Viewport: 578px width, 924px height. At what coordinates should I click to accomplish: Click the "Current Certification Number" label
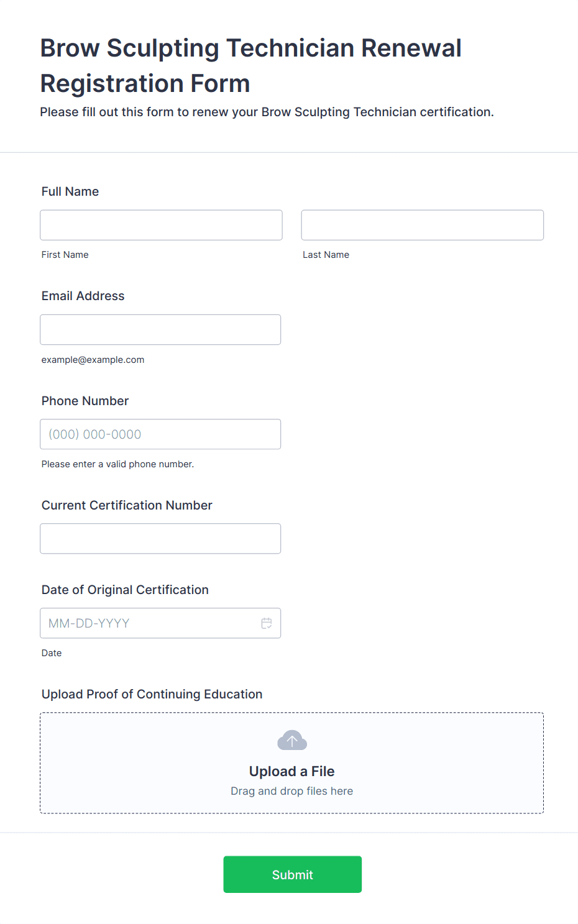[127, 505]
